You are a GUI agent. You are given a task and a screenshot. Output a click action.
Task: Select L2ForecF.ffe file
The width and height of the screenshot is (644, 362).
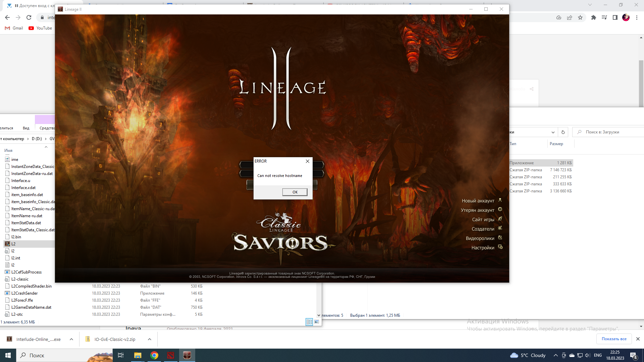pyautogui.click(x=22, y=300)
